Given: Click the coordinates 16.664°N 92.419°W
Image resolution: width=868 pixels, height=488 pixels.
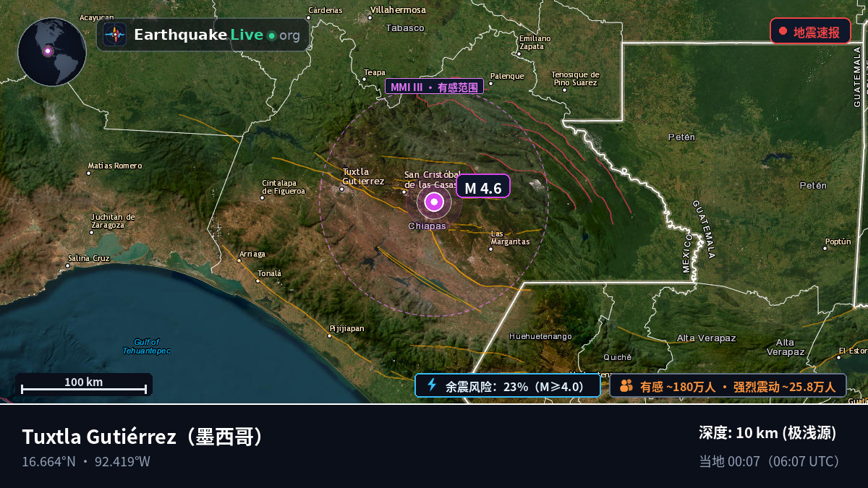Looking at the screenshot, I should coord(86,461).
